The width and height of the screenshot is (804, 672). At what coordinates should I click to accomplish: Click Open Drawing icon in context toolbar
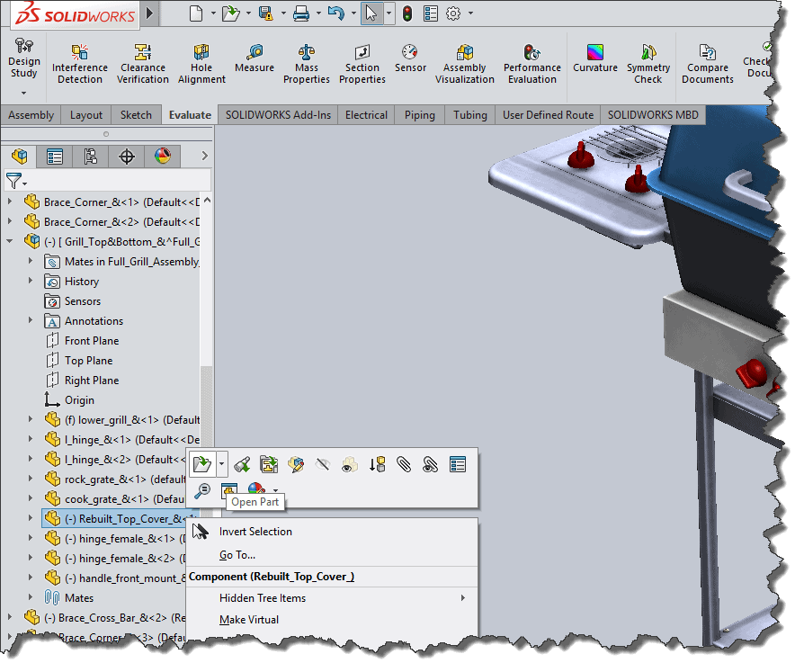pos(269,465)
